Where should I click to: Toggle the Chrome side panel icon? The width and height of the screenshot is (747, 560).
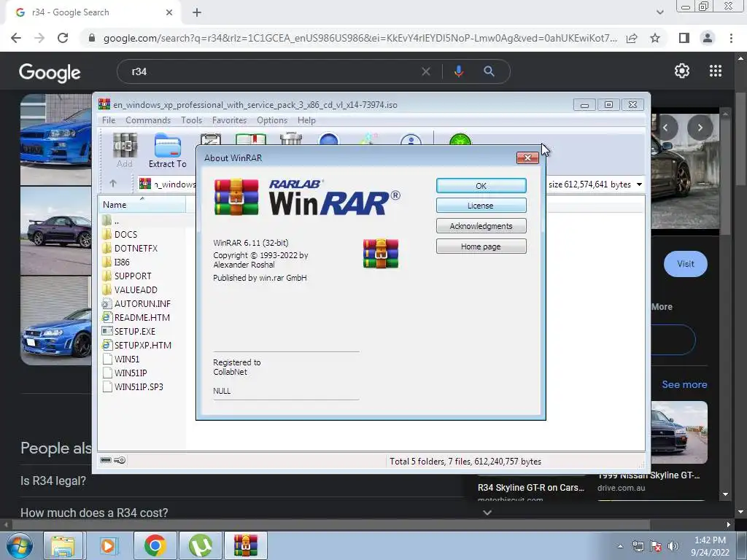pyautogui.click(x=684, y=38)
